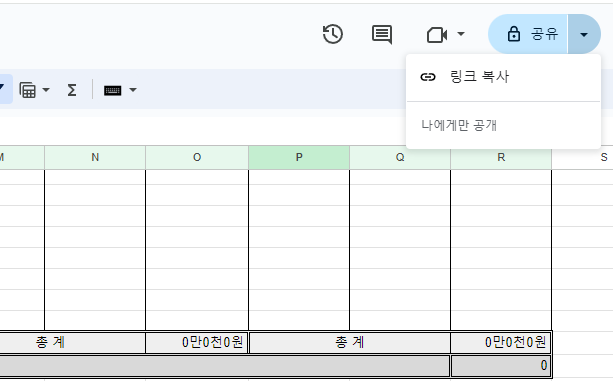This screenshot has height=381, width=613.
Task: Start a meeting via camera icon
Action: [437, 35]
